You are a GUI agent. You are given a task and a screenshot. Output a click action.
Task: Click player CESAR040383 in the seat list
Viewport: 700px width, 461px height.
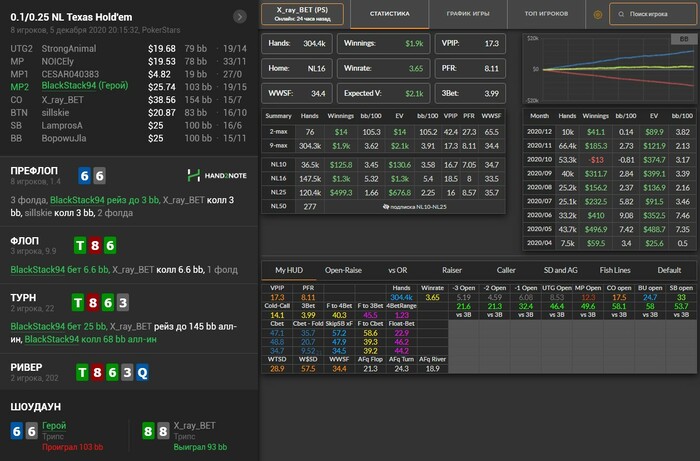pyautogui.click(x=70, y=74)
